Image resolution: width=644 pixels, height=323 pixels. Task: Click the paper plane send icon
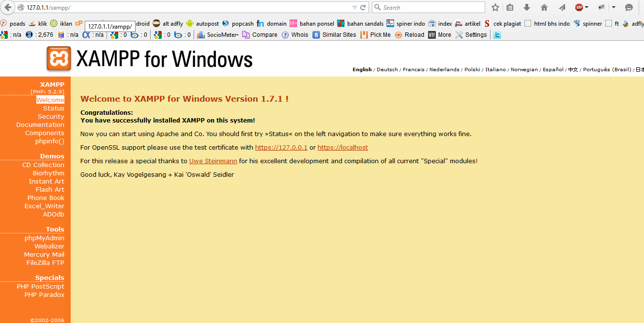click(x=562, y=7)
